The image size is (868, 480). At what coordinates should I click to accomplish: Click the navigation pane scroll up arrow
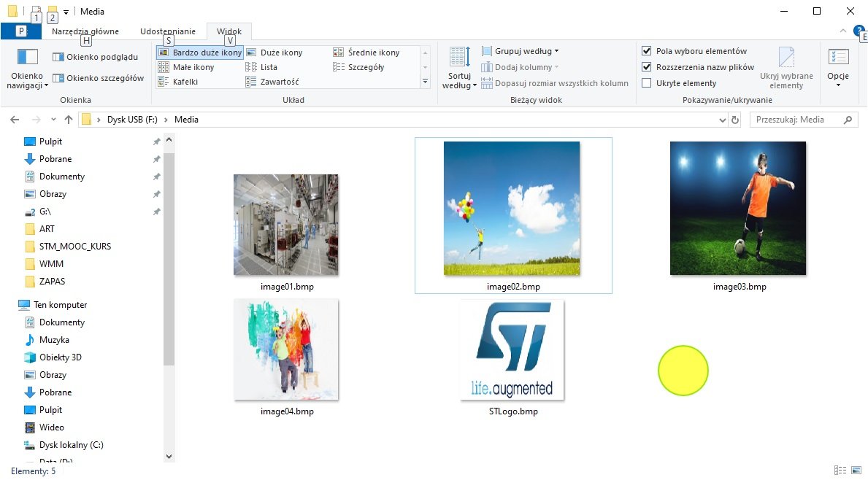pos(169,141)
